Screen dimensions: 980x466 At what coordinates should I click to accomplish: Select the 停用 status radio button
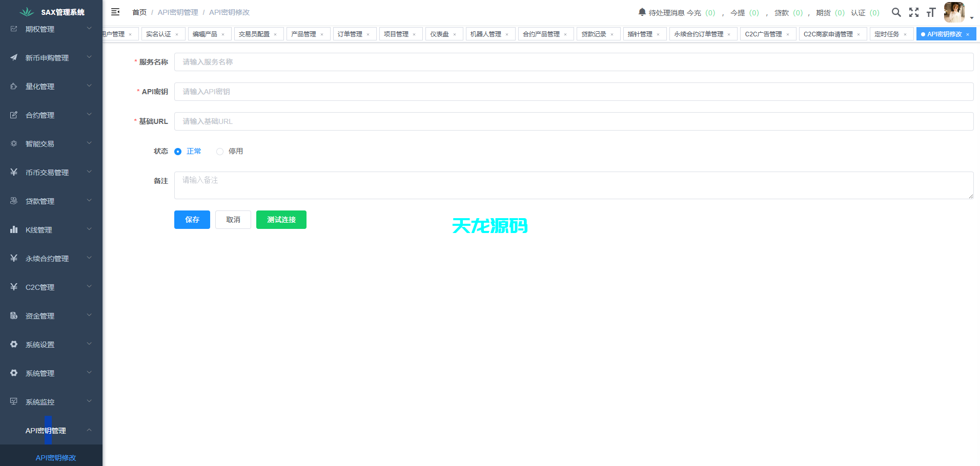pos(220,152)
